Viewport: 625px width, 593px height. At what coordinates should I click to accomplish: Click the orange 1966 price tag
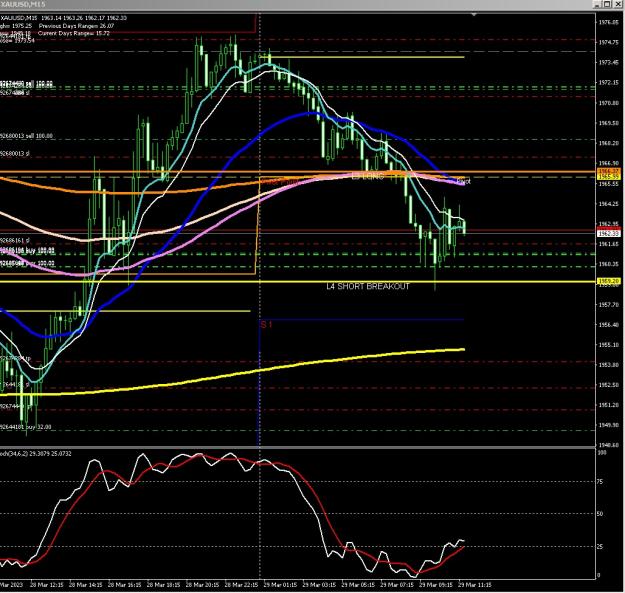pos(609,171)
